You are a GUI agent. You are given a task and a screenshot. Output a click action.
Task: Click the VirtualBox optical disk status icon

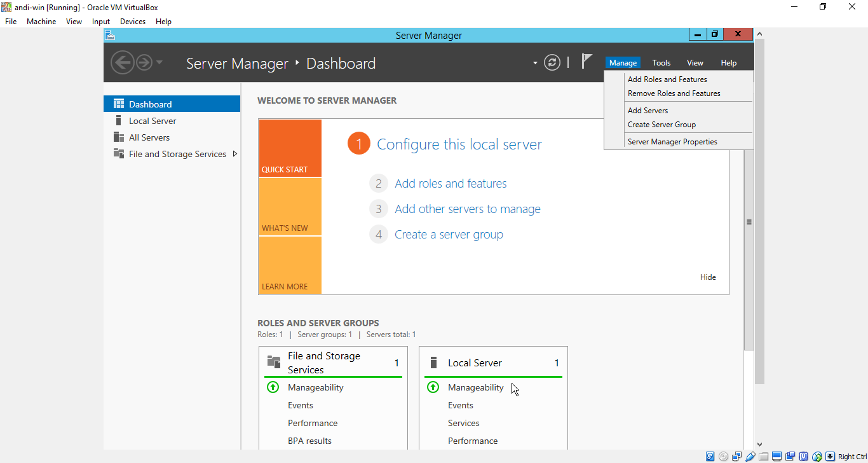pos(724,457)
